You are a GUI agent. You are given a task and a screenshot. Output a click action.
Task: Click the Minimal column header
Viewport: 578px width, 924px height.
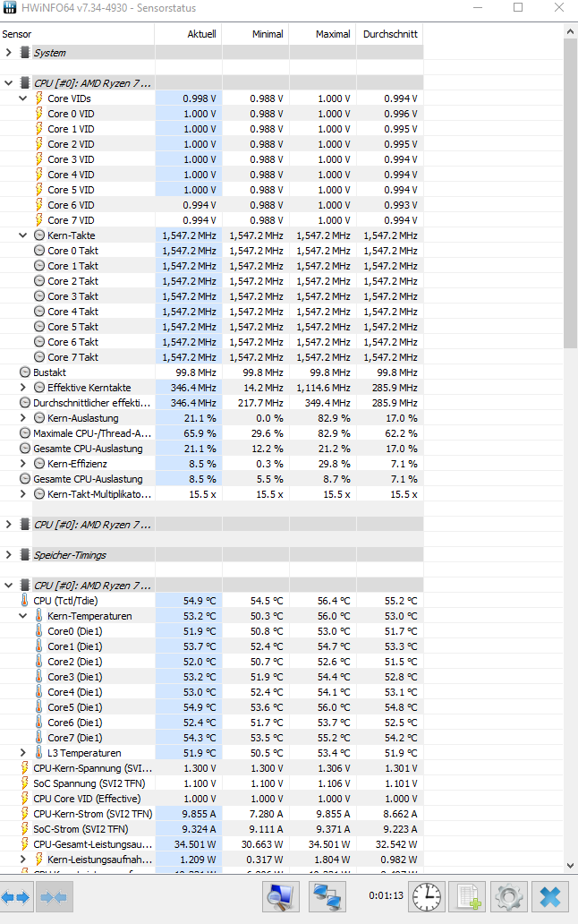[256, 34]
